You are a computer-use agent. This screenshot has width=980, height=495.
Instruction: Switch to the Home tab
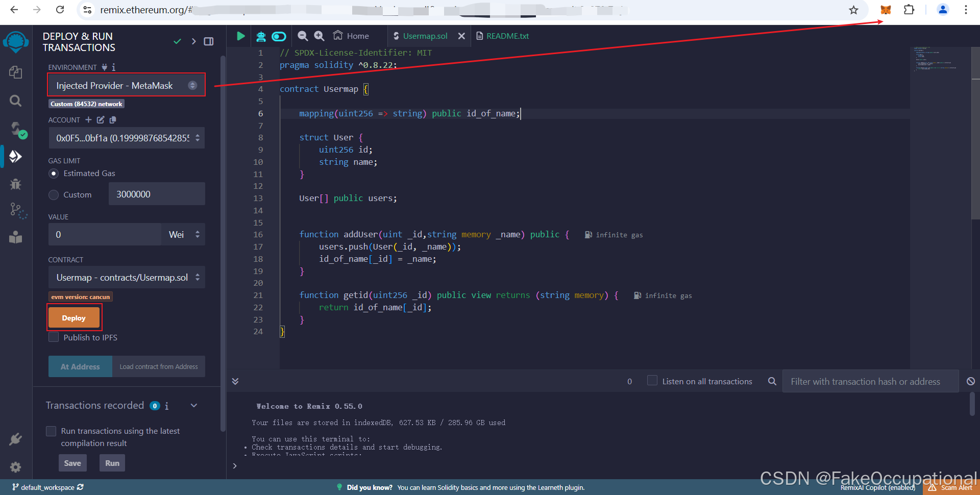click(351, 36)
